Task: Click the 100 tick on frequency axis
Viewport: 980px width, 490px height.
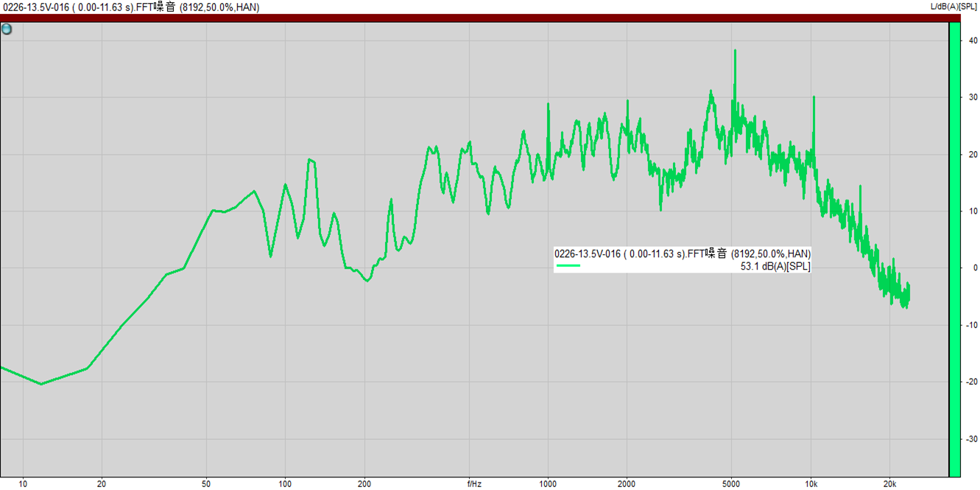Action: click(x=284, y=484)
